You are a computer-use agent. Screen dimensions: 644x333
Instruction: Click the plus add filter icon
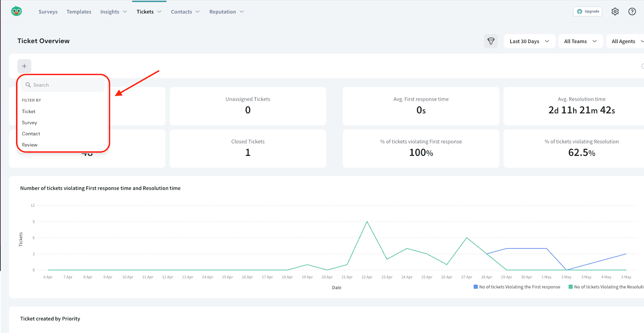[x=24, y=66]
